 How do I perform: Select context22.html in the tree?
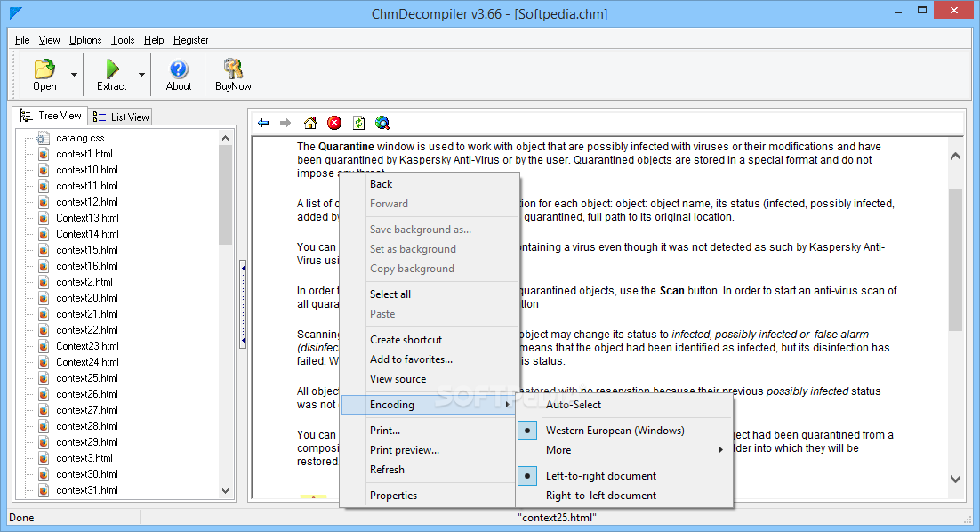pyautogui.click(x=87, y=330)
